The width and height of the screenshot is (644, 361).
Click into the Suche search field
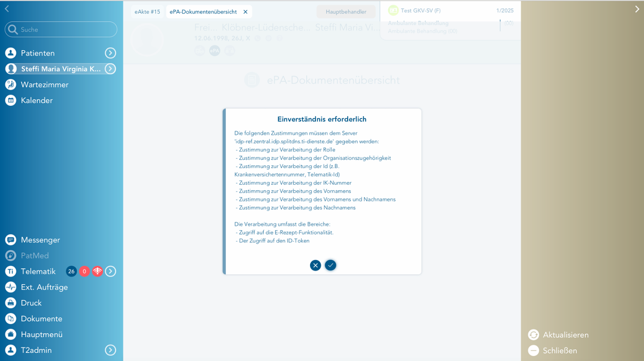(x=65, y=29)
